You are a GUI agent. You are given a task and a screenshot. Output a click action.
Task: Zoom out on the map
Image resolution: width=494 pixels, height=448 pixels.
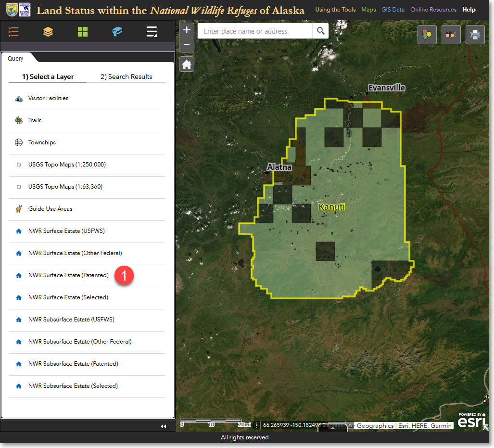187,45
